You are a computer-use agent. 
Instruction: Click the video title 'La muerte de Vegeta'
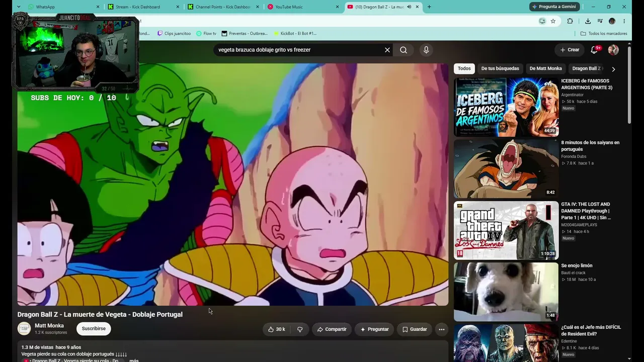(x=100, y=314)
